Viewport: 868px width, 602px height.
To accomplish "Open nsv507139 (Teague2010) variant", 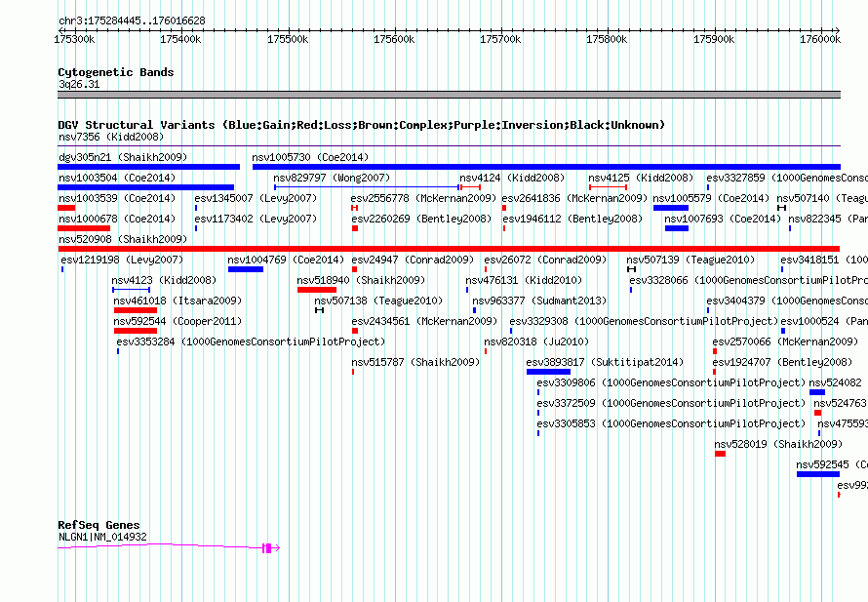I will 690,260.
